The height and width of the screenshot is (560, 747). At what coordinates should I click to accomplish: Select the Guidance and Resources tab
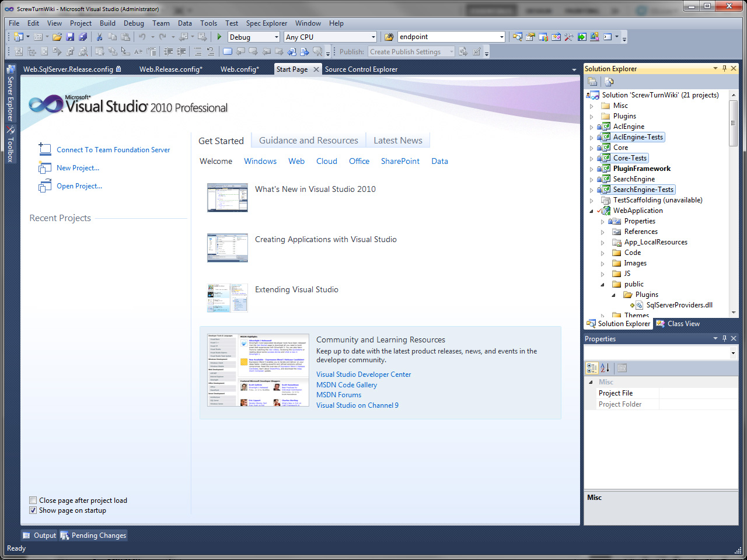click(x=309, y=141)
